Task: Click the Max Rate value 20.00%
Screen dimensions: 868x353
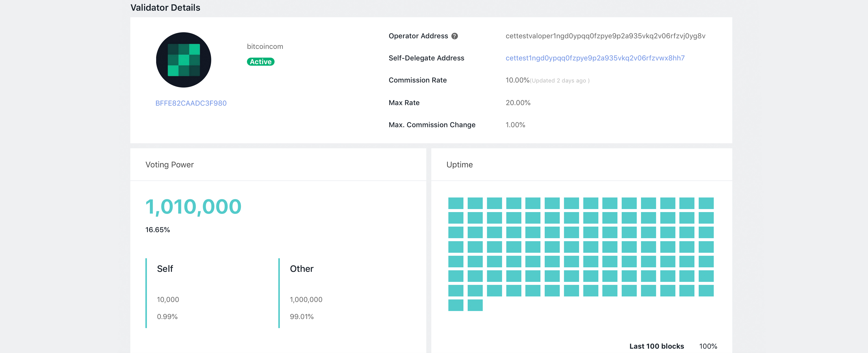Action: [x=518, y=103]
